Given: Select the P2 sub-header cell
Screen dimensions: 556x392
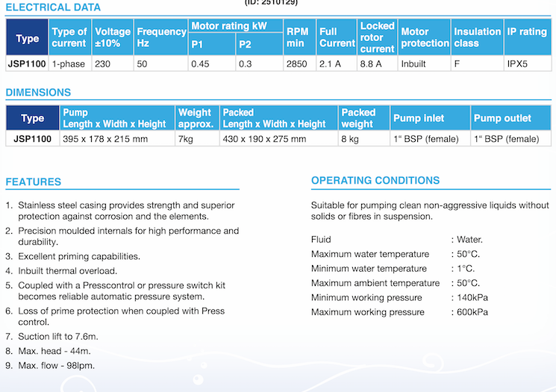Looking at the screenshot, I should (x=260, y=44).
